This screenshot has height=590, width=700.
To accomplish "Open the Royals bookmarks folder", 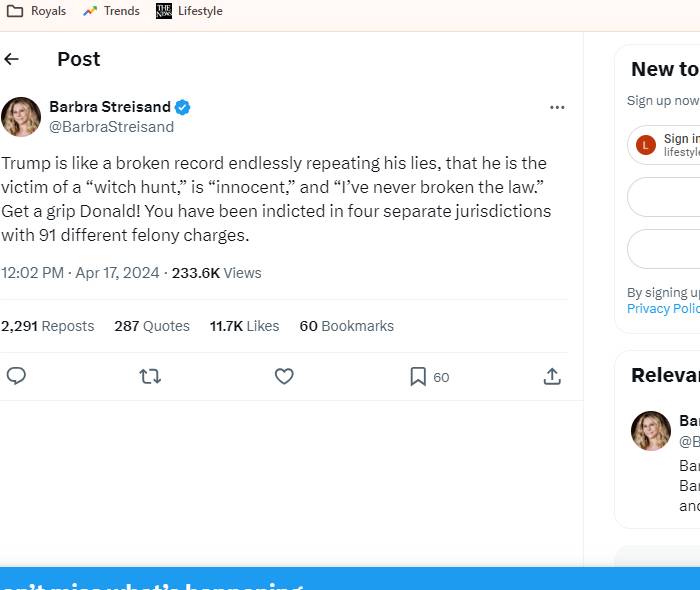I will pyautogui.click(x=37, y=11).
